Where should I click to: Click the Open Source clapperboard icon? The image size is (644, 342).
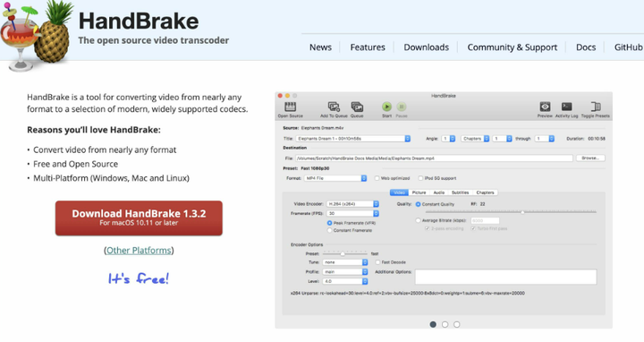tap(291, 107)
